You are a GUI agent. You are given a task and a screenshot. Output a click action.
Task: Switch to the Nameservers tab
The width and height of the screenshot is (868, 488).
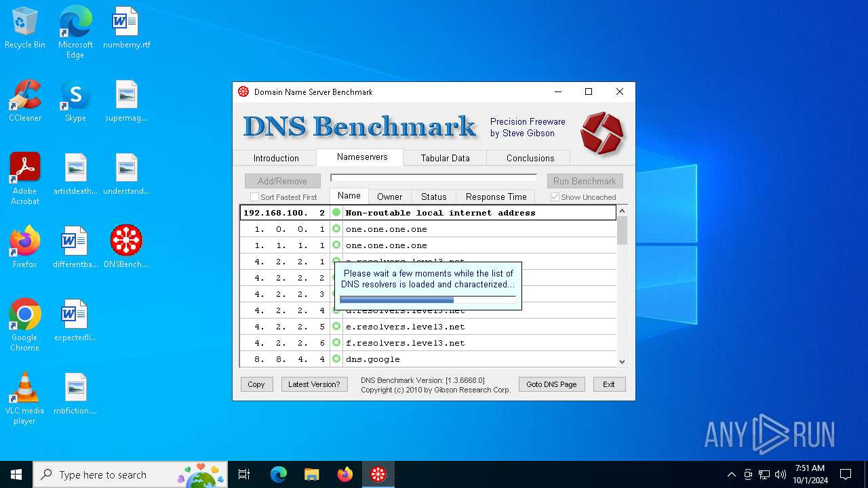point(362,157)
